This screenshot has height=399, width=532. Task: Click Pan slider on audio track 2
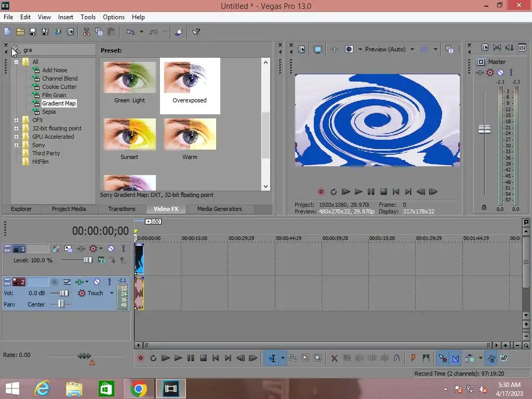(x=61, y=304)
